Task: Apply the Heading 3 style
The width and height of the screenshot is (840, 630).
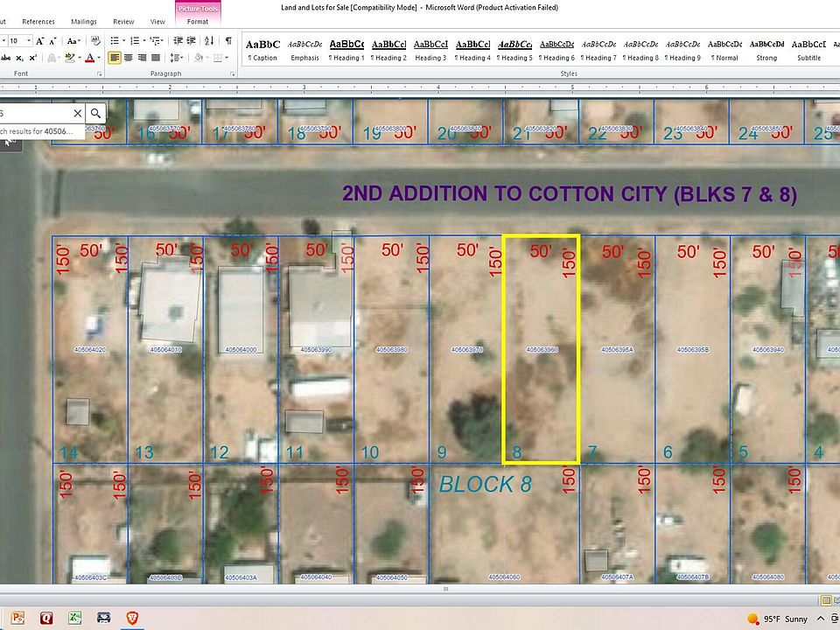Action: click(430, 51)
